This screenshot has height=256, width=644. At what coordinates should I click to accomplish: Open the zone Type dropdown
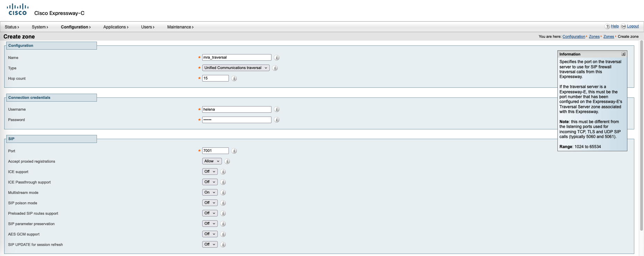click(x=235, y=68)
